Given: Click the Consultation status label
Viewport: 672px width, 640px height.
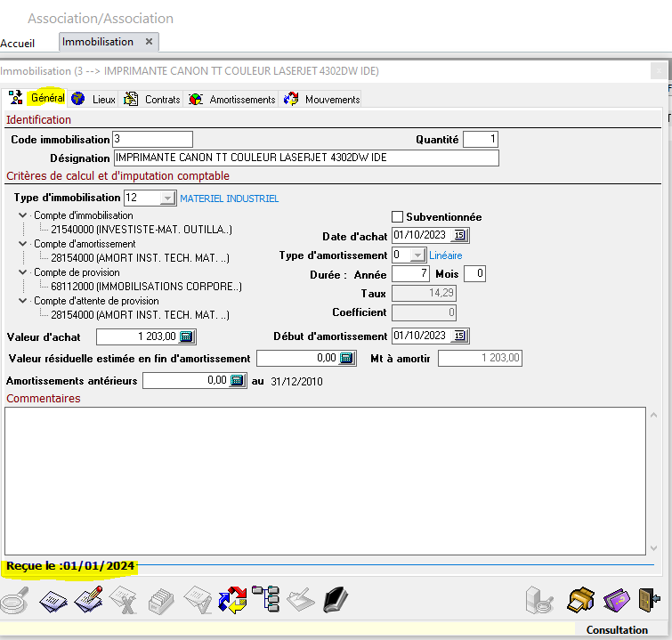Looking at the screenshot, I should pyautogui.click(x=617, y=629).
